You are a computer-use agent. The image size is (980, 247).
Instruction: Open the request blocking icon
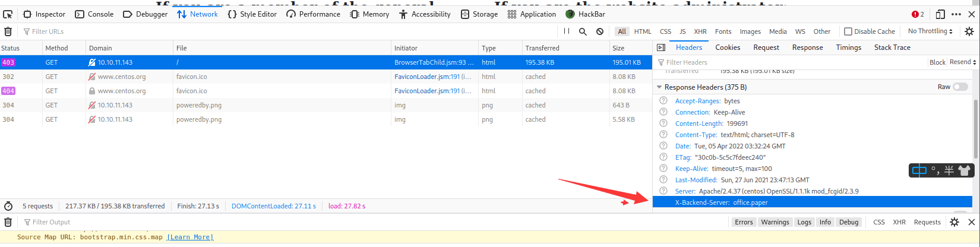[x=600, y=31]
